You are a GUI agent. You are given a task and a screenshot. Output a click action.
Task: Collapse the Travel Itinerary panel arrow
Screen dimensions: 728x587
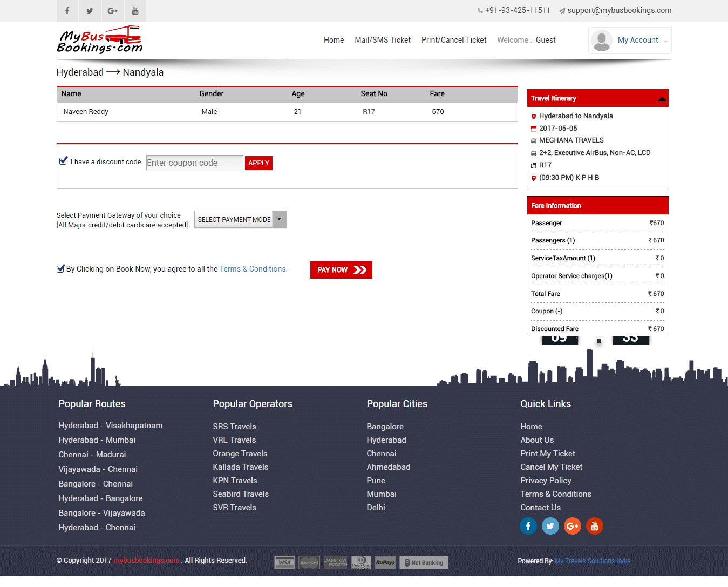pos(662,99)
